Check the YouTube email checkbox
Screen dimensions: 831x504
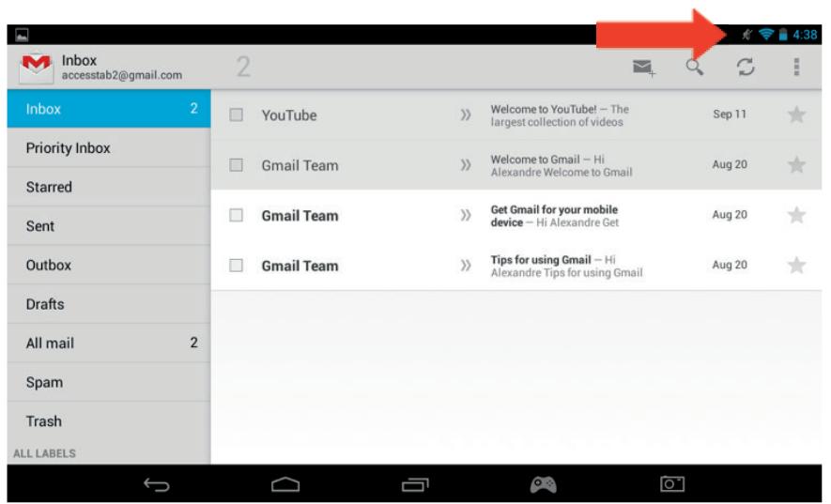(x=236, y=115)
